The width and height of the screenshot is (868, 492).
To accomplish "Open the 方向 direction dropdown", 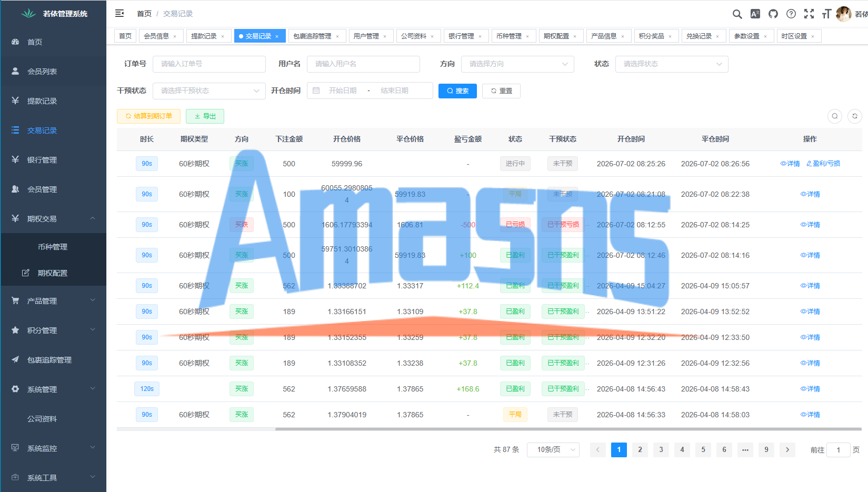I will click(x=517, y=64).
